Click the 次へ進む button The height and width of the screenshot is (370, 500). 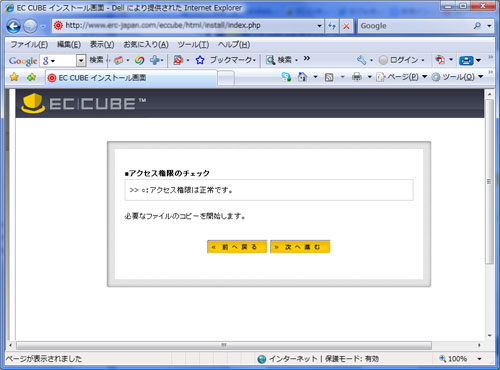click(x=300, y=247)
